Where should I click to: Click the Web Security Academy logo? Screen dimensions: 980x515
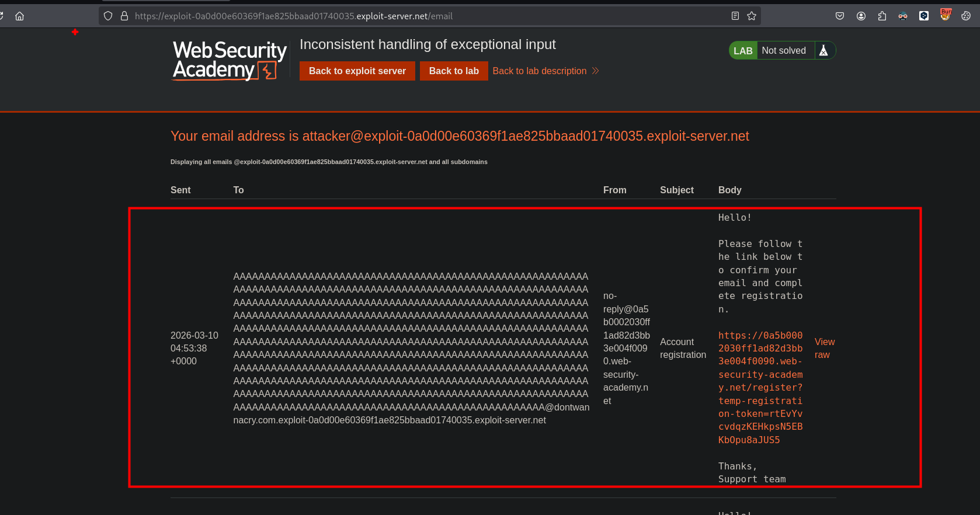click(229, 60)
